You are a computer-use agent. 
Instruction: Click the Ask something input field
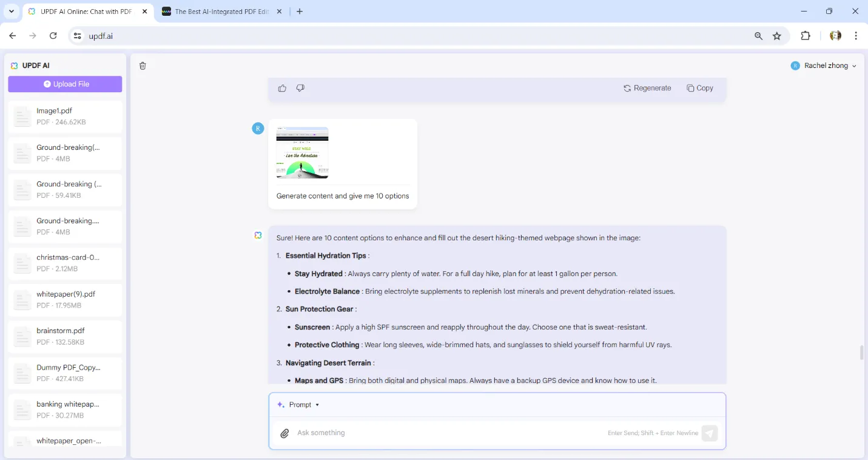(x=449, y=433)
